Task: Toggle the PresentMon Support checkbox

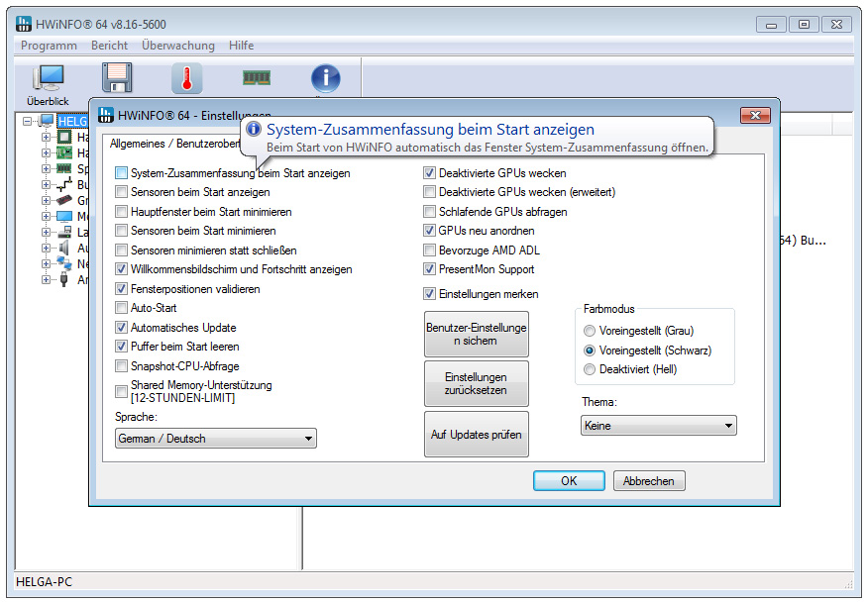Action: click(429, 269)
